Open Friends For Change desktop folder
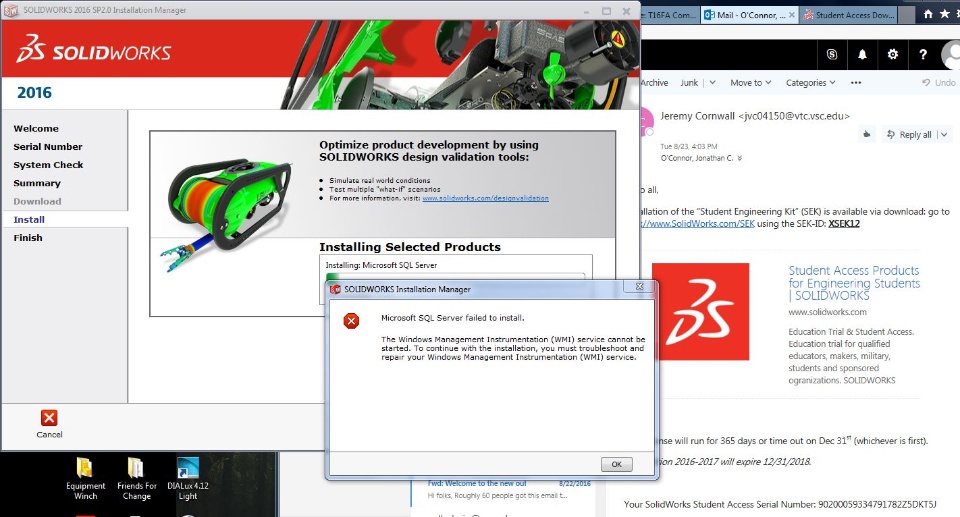Image resolution: width=960 pixels, height=517 pixels. pyautogui.click(x=137, y=478)
